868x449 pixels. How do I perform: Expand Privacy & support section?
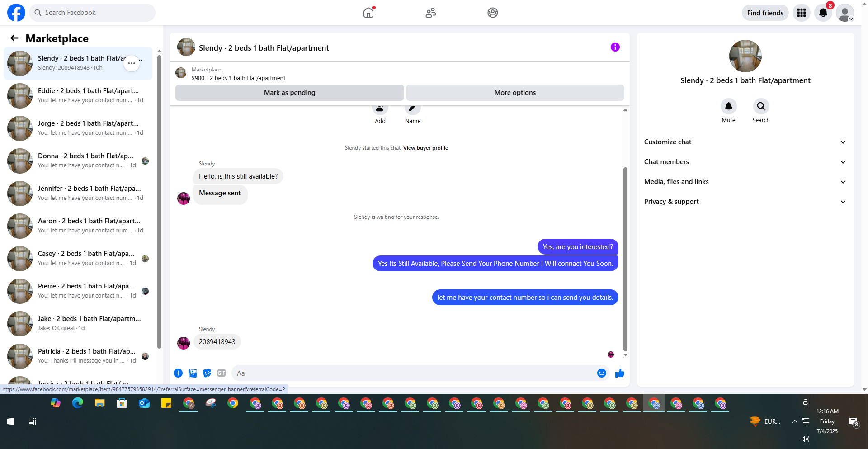(745, 202)
